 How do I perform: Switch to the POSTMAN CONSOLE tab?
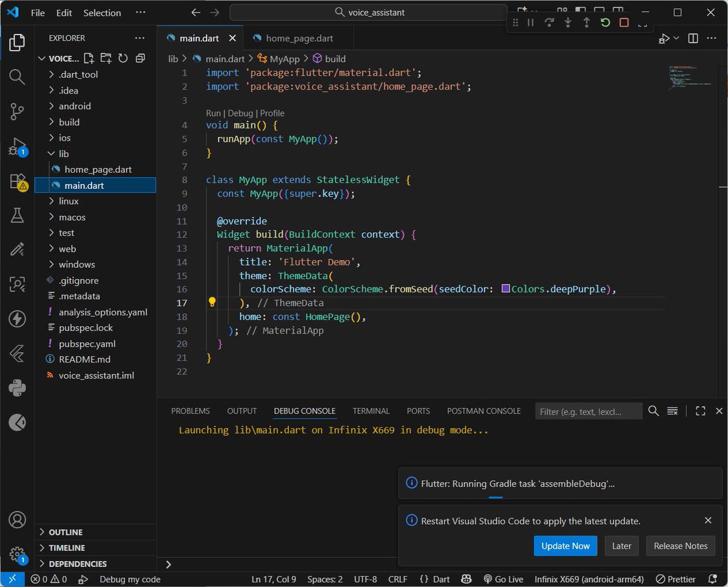pos(484,411)
